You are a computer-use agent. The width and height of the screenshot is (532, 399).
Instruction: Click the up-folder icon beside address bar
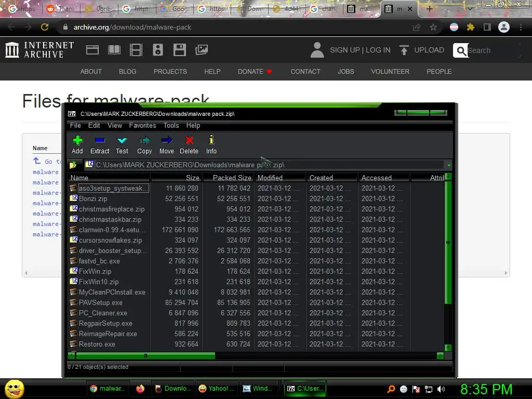(73, 165)
